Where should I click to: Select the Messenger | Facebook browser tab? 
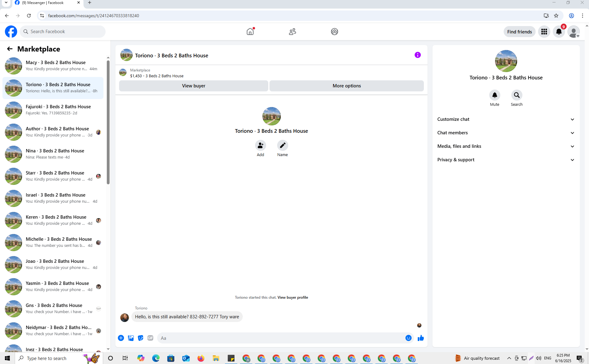[x=48, y=3]
